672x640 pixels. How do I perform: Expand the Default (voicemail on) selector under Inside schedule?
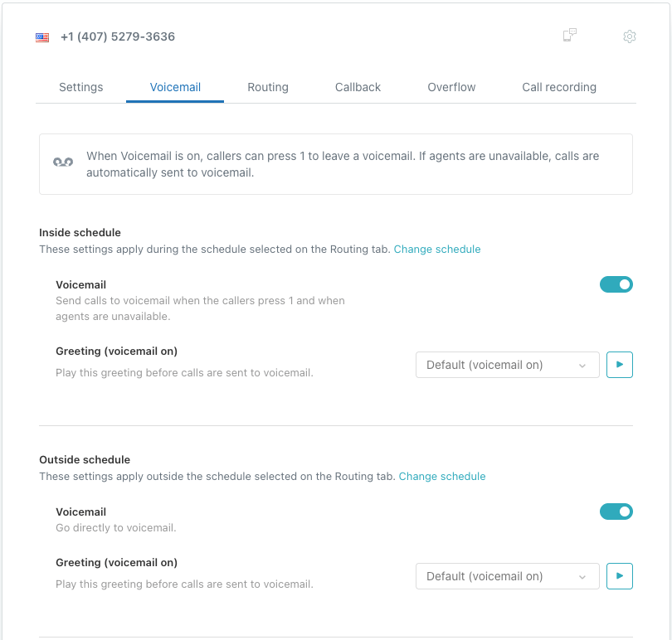[507, 365]
